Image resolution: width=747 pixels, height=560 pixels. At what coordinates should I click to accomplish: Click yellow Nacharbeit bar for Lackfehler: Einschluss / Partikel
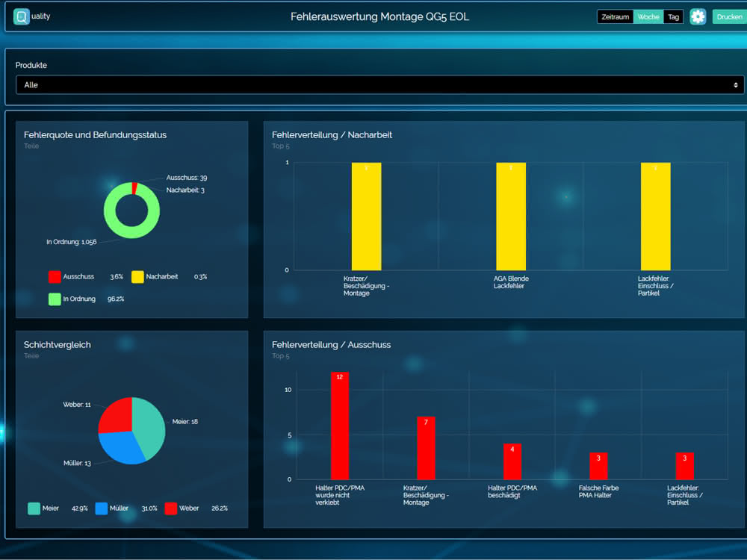coord(656,217)
